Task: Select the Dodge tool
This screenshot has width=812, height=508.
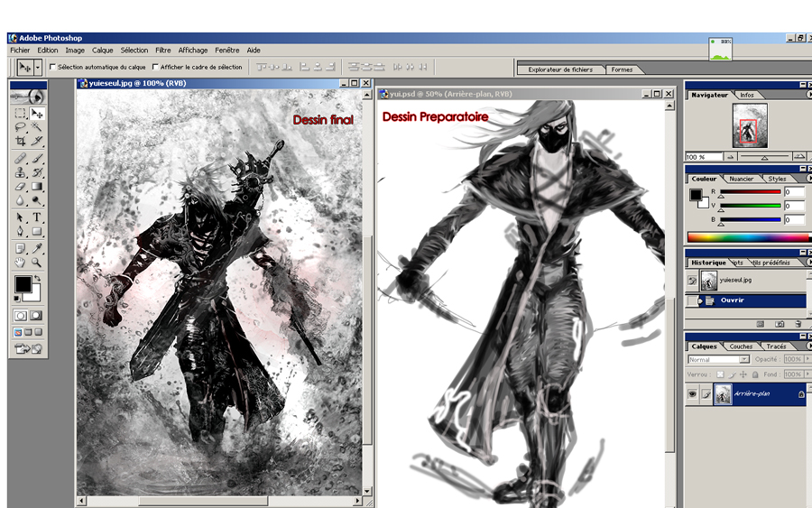Action: [x=37, y=200]
